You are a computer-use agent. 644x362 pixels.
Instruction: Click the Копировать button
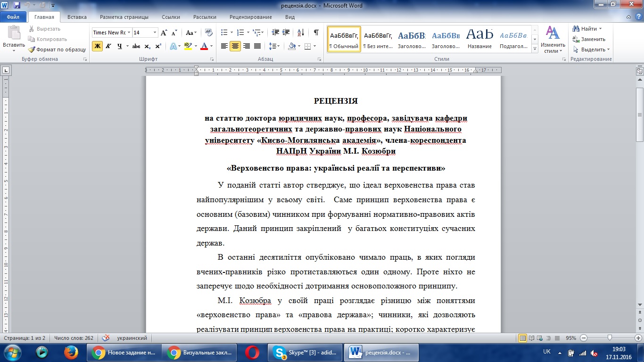pyautogui.click(x=48, y=39)
